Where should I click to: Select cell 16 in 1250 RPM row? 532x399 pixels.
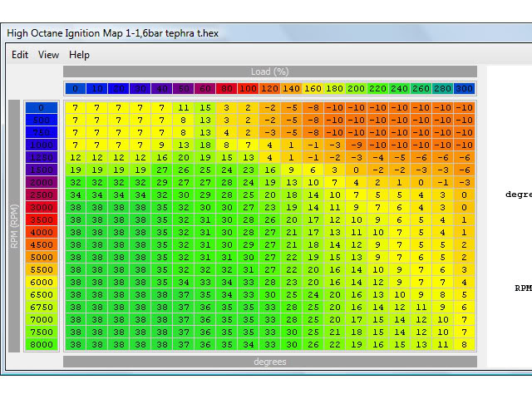[x=162, y=157]
